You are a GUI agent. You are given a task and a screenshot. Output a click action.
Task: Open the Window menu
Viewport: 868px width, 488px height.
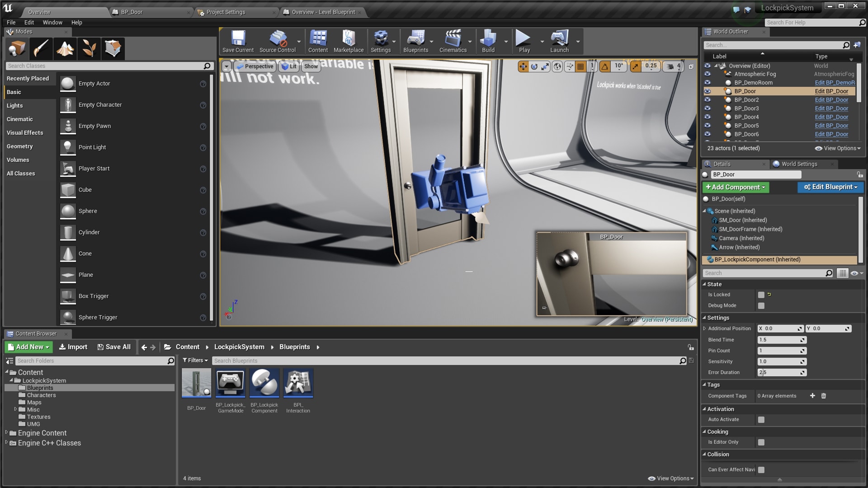point(52,22)
